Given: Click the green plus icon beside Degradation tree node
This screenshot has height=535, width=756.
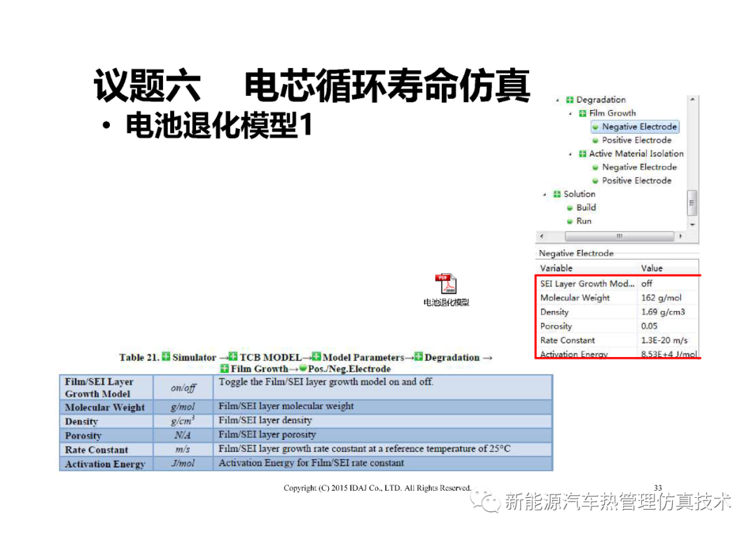Looking at the screenshot, I should pos(569,100).
